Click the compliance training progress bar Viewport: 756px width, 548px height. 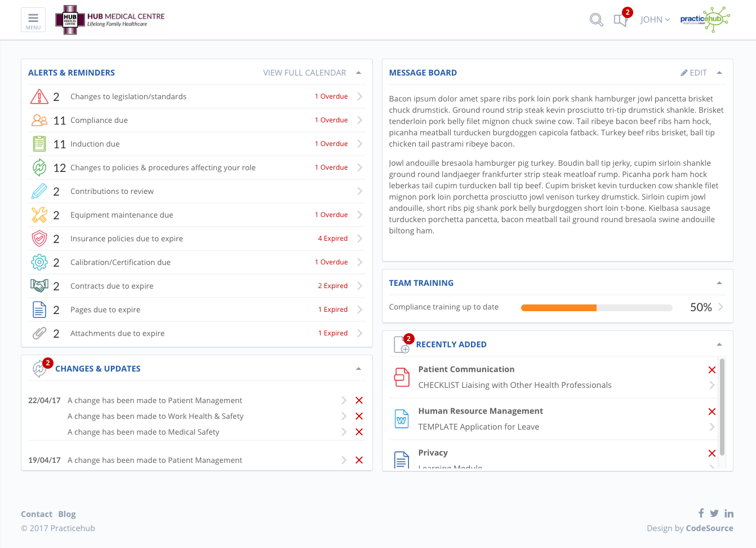[596, 308]
